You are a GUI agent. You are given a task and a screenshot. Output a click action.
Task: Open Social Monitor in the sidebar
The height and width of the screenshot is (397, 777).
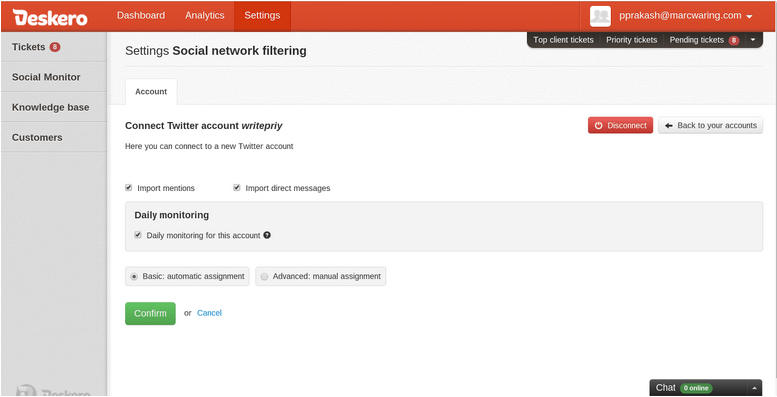click(54, 77)
